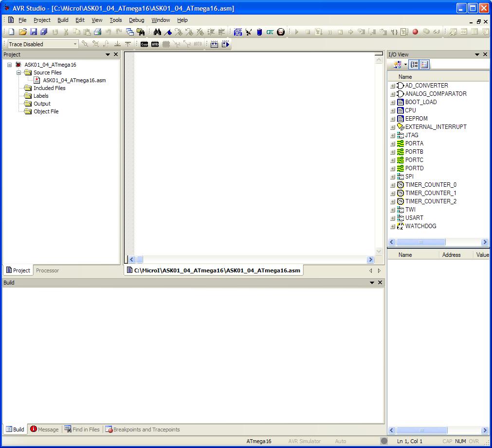Click ATmega16 in the status bar
Image resolution: width=492 pixels, height=448 pixels.
[x=258, y=441]
